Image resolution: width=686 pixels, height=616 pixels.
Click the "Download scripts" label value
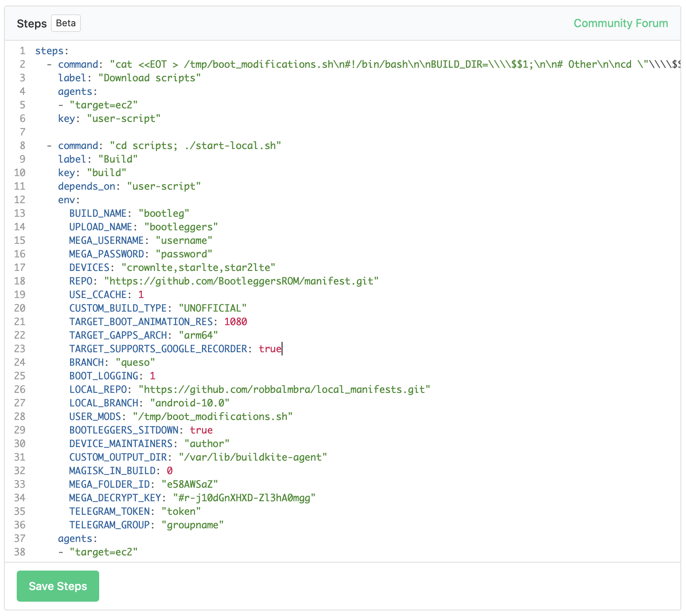coord(149,78)
